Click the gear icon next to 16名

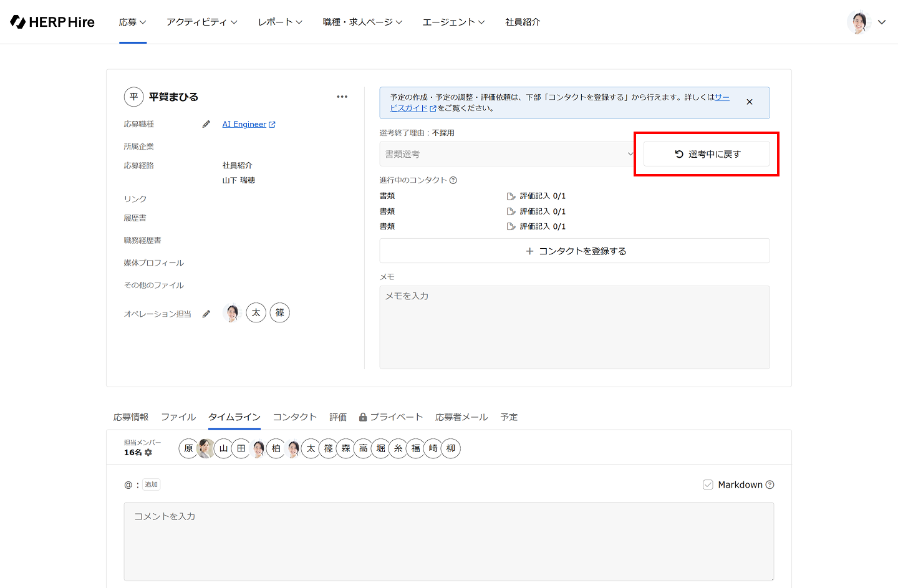tap(148, 453)
